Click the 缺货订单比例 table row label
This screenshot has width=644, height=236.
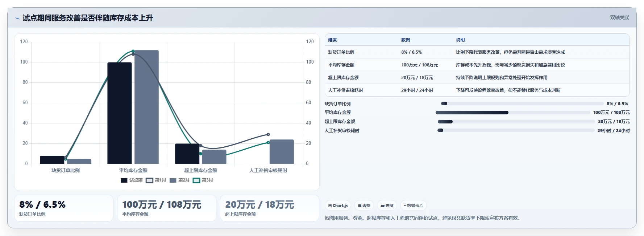(341, 52)
